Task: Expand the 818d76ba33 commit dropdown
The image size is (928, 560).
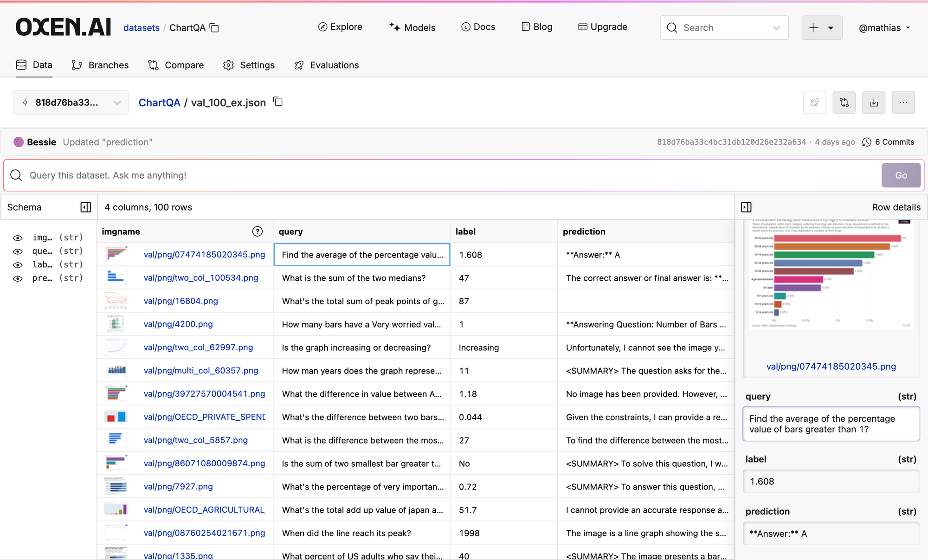Action: (x=71, y=103)
